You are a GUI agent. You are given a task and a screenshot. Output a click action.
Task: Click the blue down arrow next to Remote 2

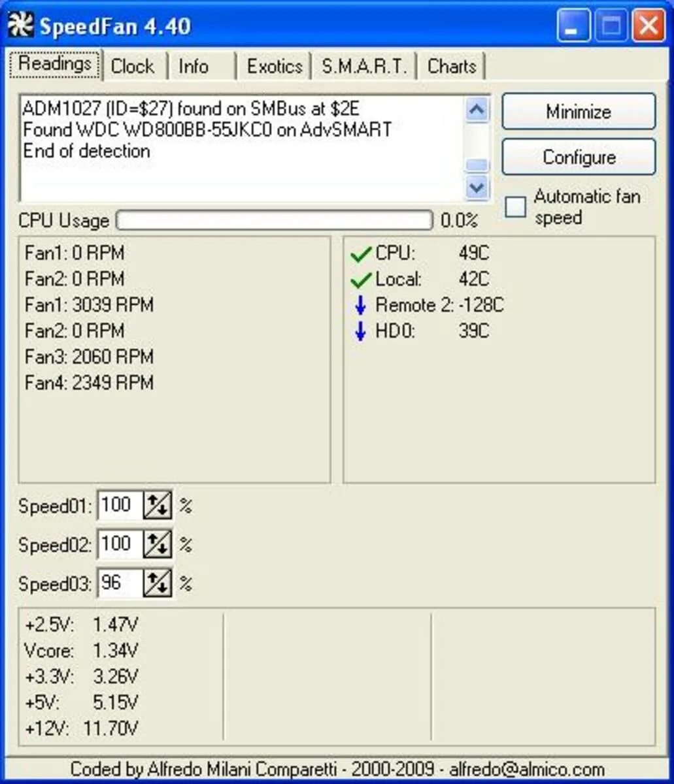pyautogui.click(x=360, y=306)
